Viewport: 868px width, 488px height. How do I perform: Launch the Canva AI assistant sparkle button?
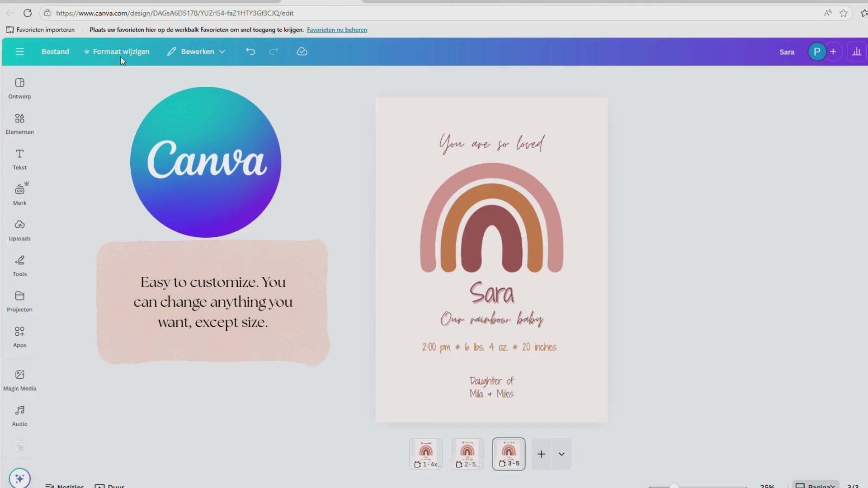19,478
